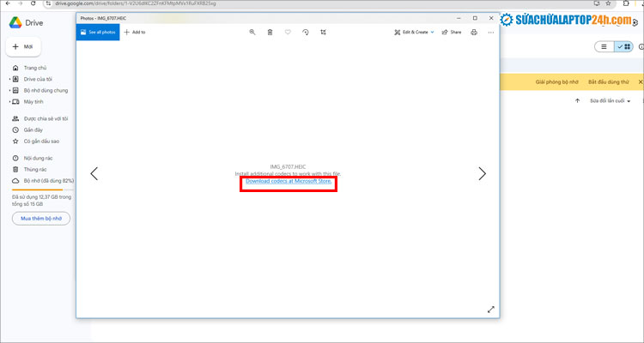Click the clock icon beside Gần đây
Image resolution: width=644 pixels, height=343 pixels.
coord(15,129)
